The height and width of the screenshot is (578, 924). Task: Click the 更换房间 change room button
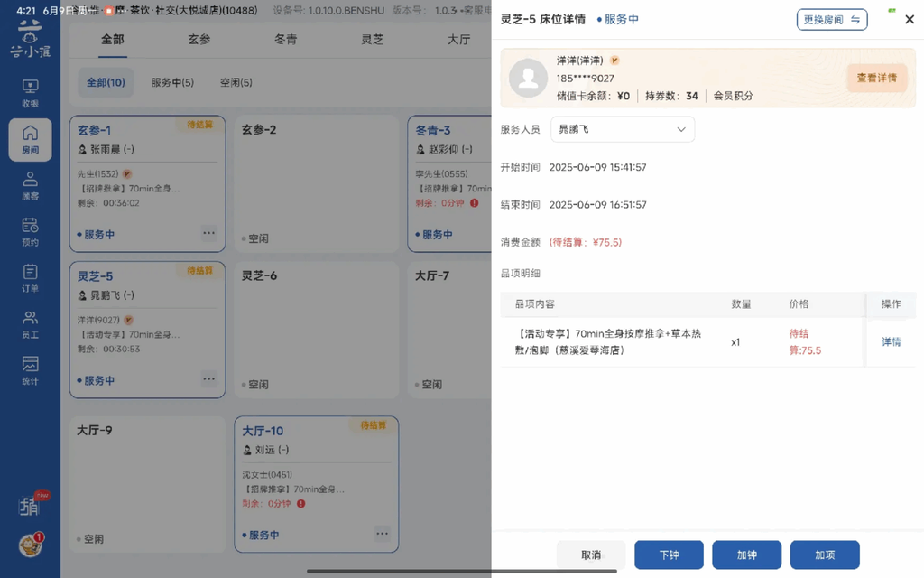(831, 20)
